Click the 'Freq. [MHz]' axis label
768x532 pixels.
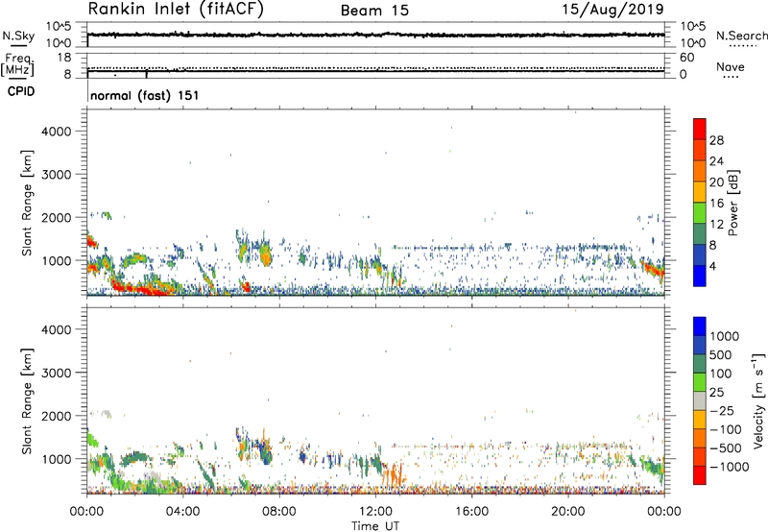pyautogui.click(x=17, y=65)
